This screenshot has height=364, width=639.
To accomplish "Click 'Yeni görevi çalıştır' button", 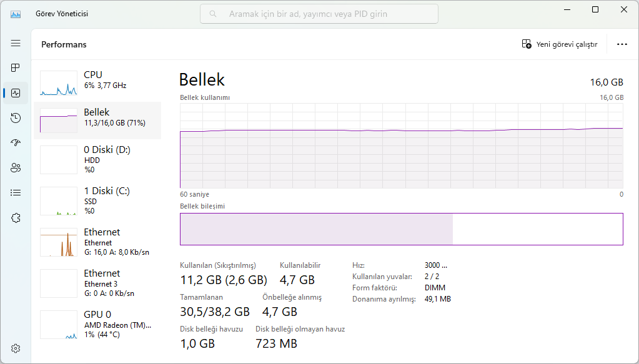I will coord(560,44).
